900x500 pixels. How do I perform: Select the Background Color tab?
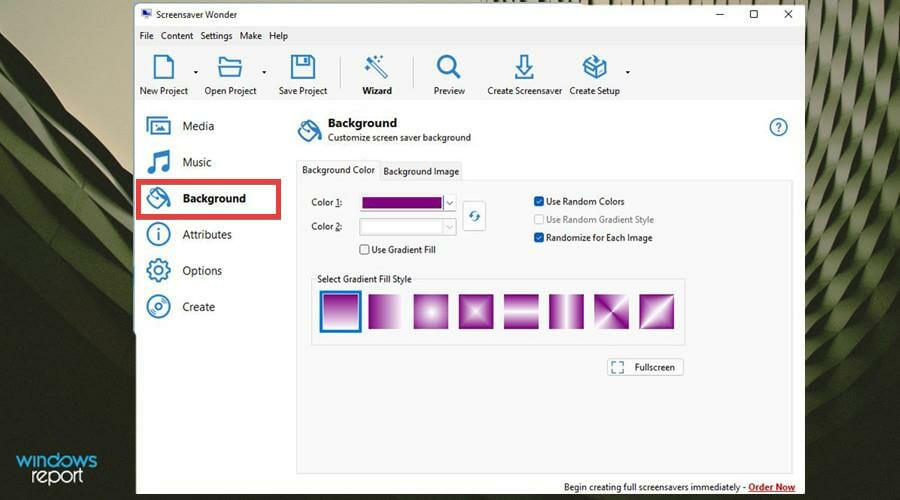click(x=338, y=170)
